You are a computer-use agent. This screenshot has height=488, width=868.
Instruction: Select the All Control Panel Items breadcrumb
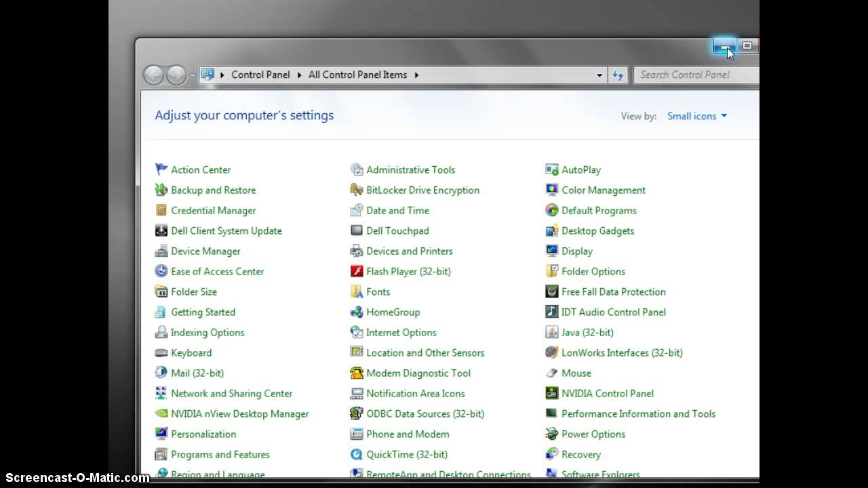[358, 75]
